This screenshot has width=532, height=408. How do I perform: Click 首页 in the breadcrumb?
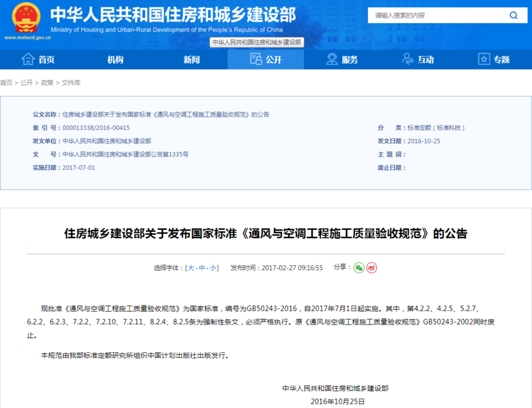pos(6,83)
